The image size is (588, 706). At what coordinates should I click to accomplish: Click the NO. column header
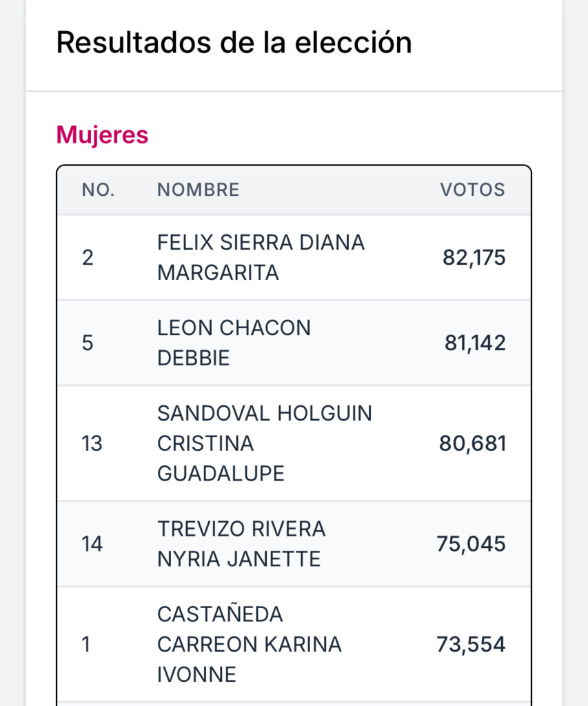[x=98, y=190]
